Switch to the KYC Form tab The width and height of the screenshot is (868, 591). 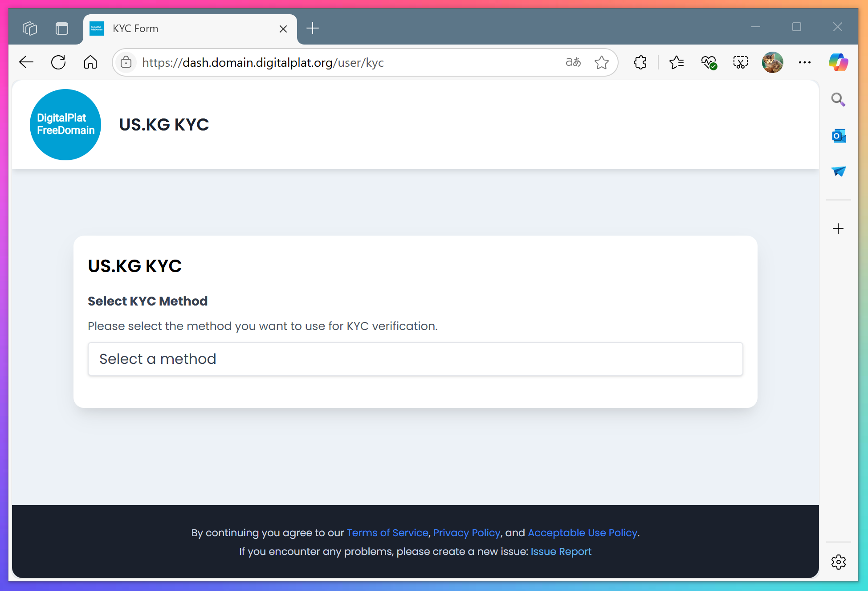pyautogui.click(x=178, y=29)
